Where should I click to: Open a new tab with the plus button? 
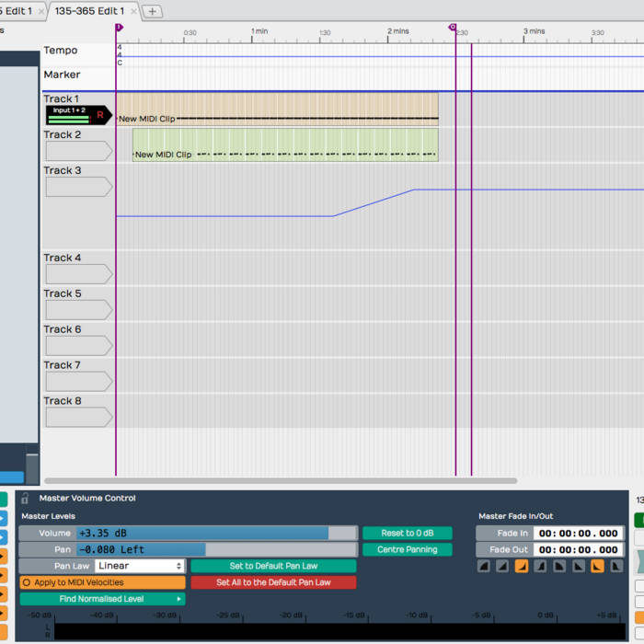(153, 11)
